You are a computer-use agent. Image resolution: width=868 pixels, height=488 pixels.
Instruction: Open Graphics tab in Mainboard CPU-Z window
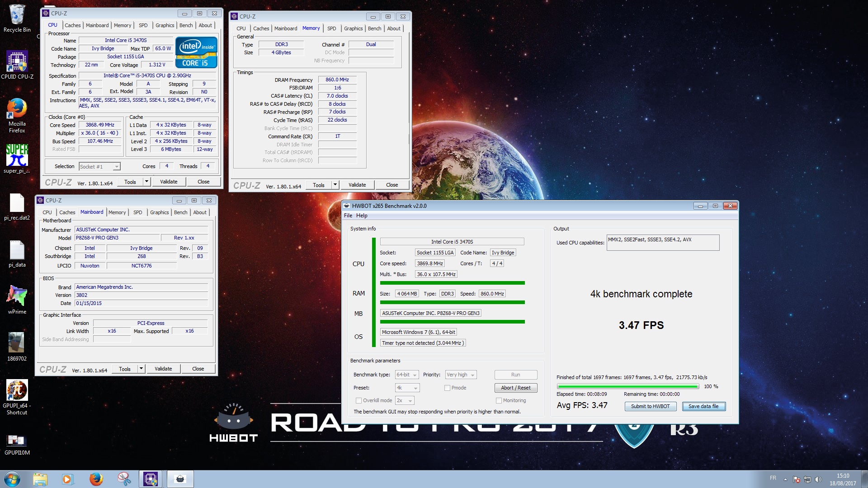[x=159, y=212]
